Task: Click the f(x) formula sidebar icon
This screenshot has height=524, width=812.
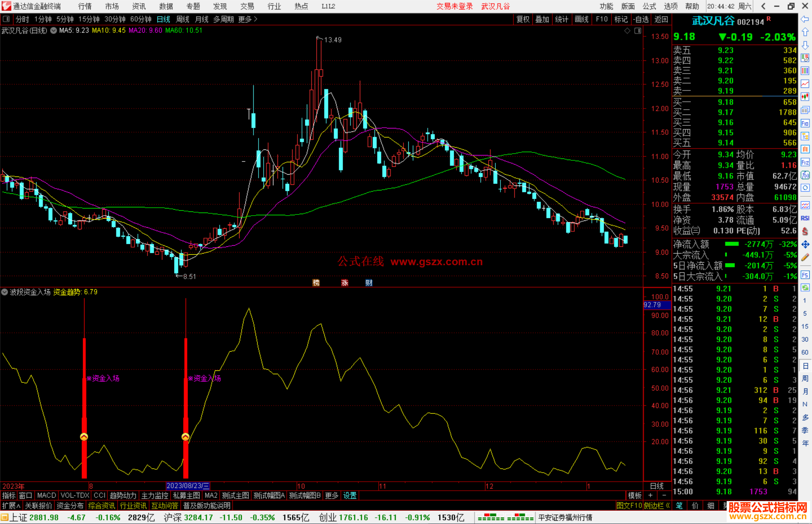Action: tap(805, 175)
